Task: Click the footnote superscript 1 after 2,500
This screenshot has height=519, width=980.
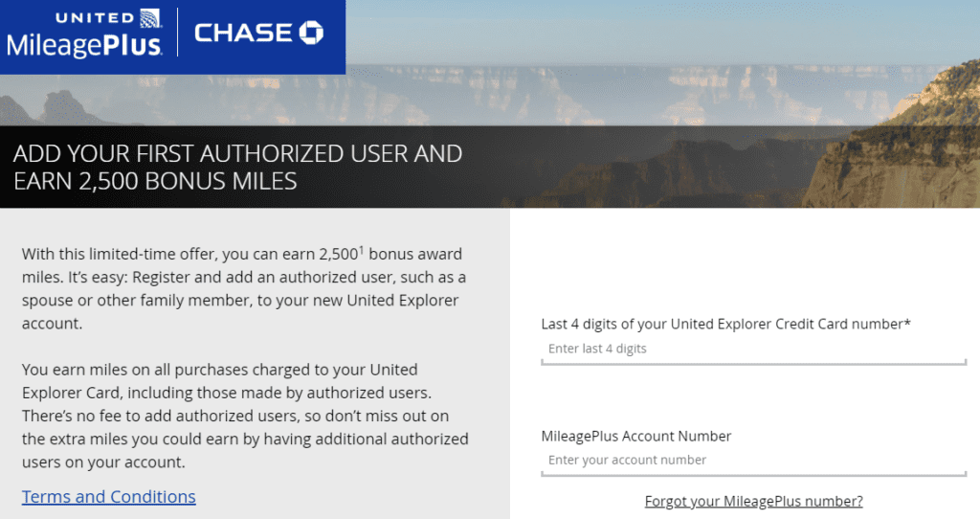Action: point(360,250)
